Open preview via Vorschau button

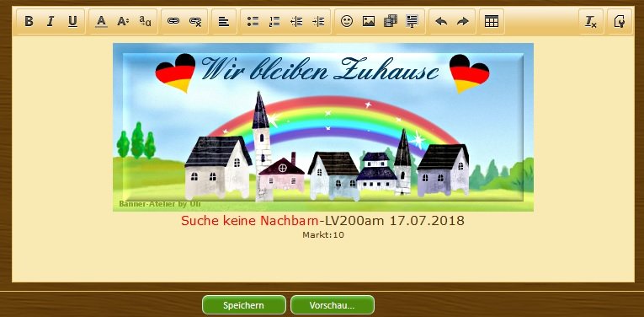(x=333, y=305)
